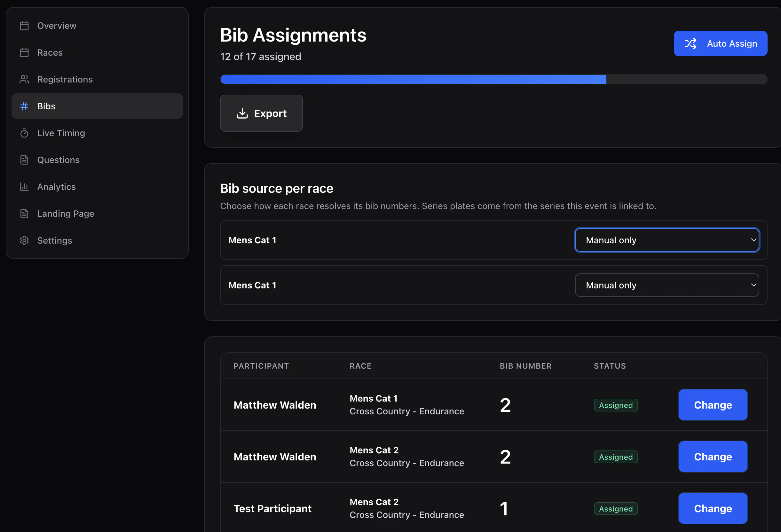781x532 pixels.
Task: Click the stopwatch icon for Live Timing
Action: 24,133
